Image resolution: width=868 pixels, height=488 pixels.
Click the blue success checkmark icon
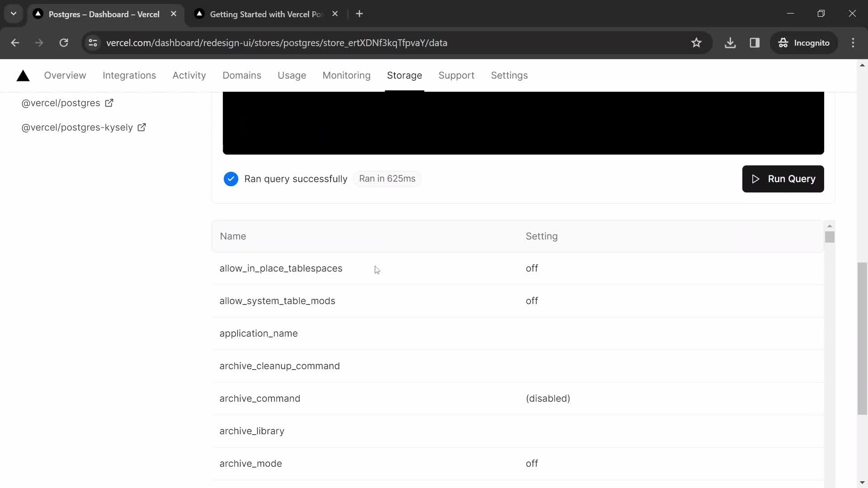[231, 179]
